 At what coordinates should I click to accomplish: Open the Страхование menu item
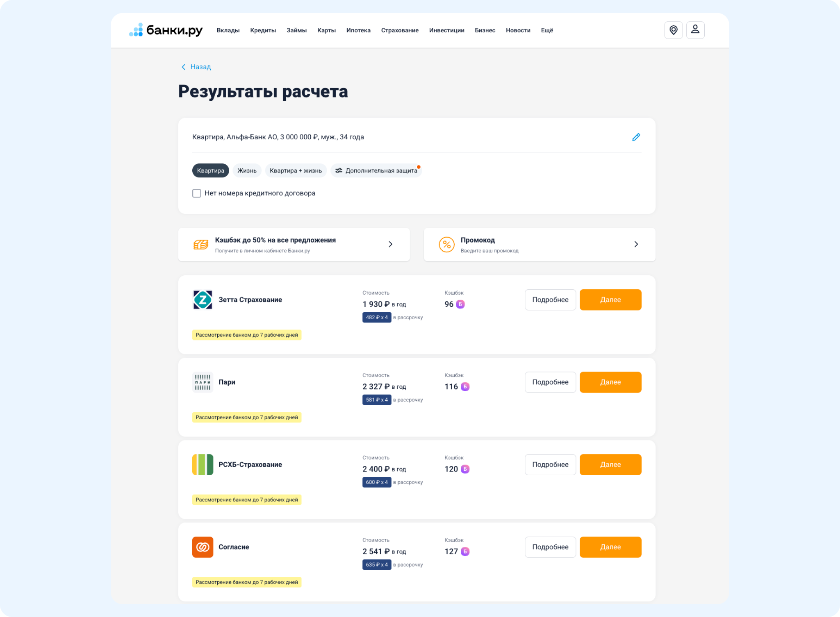(x=400, y=30)
